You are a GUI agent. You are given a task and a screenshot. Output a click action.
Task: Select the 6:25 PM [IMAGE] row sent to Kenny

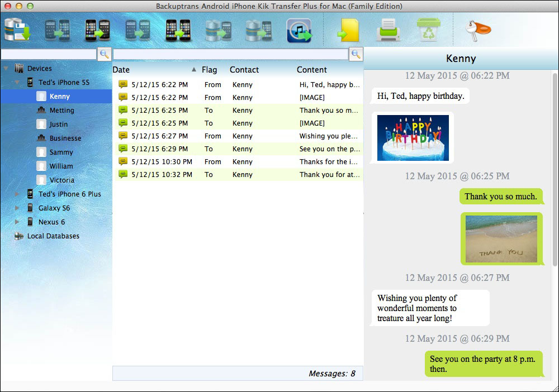coord(239,123)
